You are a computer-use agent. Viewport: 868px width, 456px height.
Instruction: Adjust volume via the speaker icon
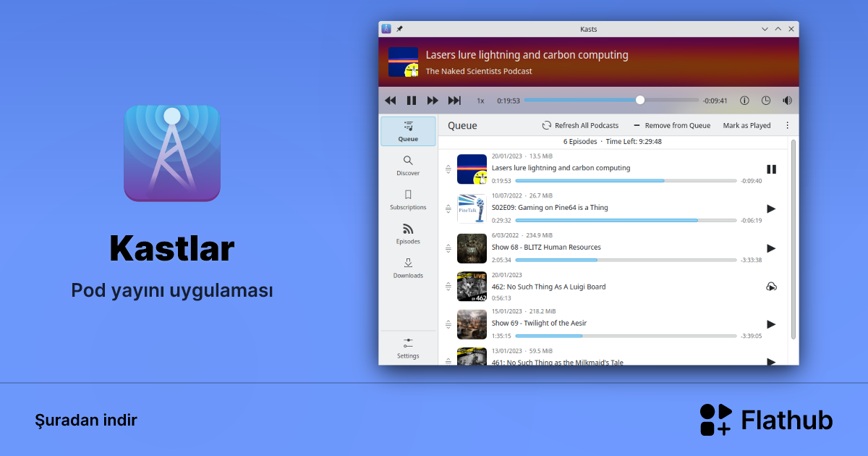(787, 101)
